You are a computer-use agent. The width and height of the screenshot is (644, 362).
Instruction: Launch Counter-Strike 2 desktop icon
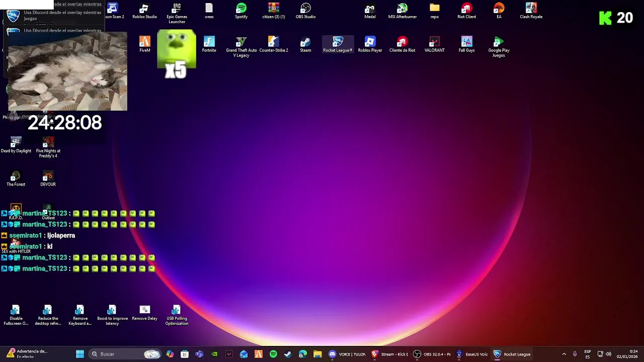[x=273, y=44]
